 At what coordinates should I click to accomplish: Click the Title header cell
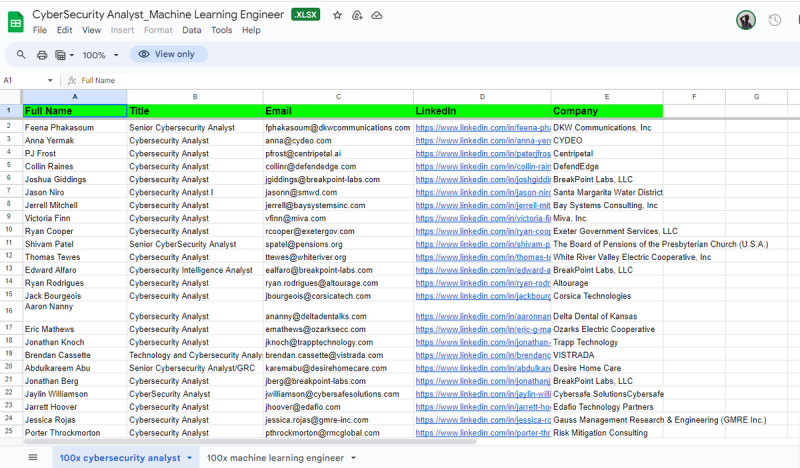point(195,111)
